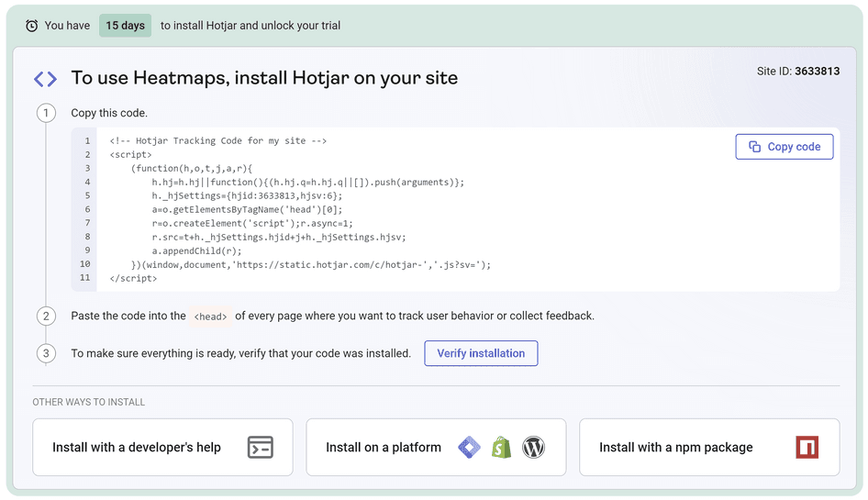Open Install with a developer's help card

[x=162, y=447]
